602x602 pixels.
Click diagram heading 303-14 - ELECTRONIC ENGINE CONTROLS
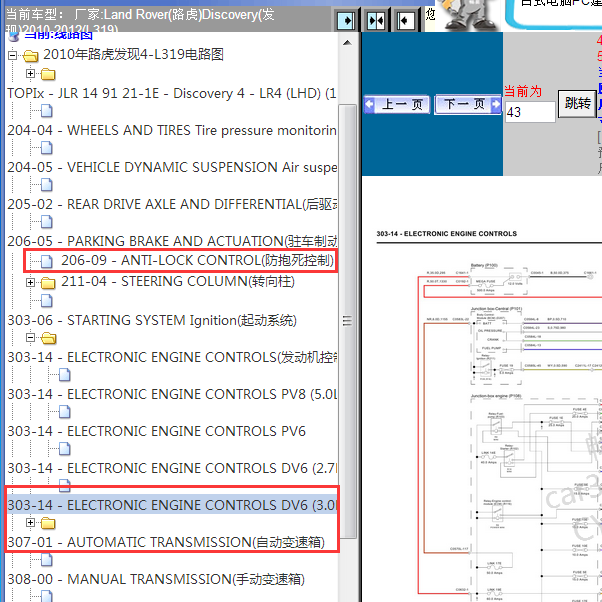(x=447, y=233)
